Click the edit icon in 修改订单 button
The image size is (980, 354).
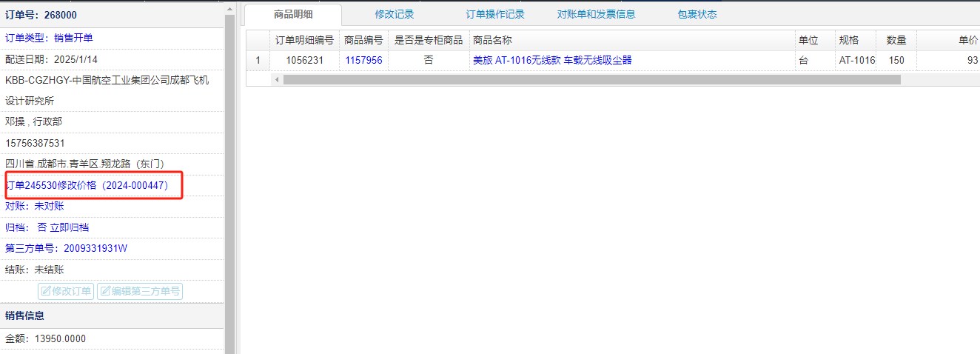click(x=46, y=291)
